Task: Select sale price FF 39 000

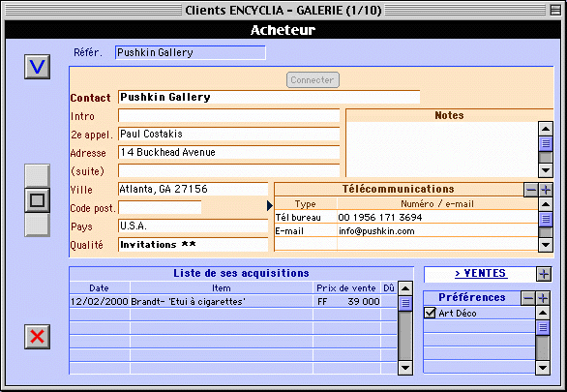Action: 347,301
